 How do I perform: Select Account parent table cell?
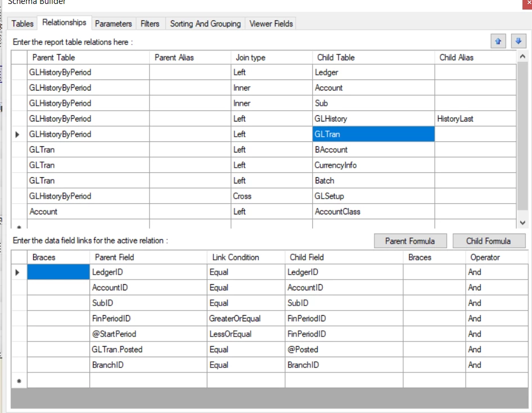[x=88, y=212]
